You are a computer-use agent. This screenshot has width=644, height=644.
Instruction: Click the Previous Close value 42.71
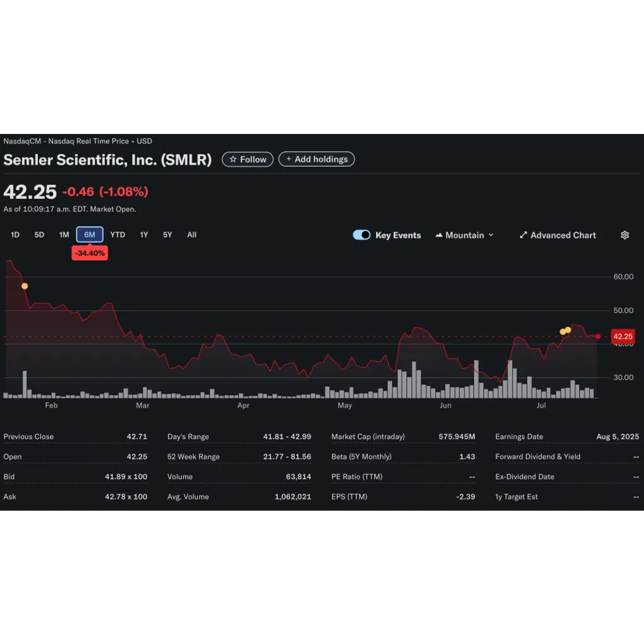(x=136, y=436)
